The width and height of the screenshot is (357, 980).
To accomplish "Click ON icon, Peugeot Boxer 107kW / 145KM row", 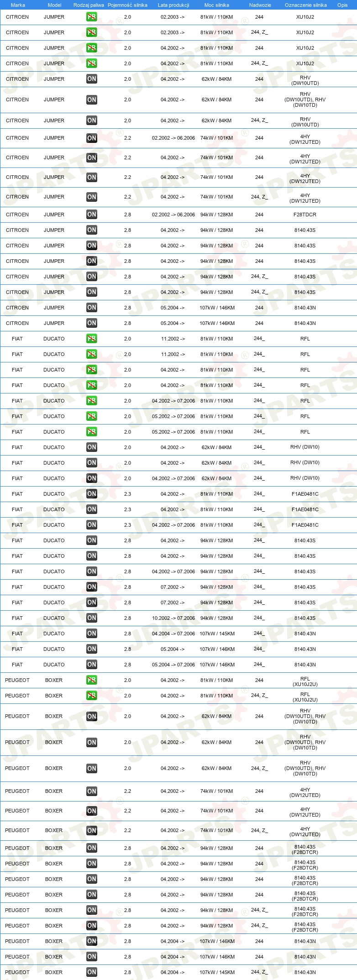I will point(92,972).
